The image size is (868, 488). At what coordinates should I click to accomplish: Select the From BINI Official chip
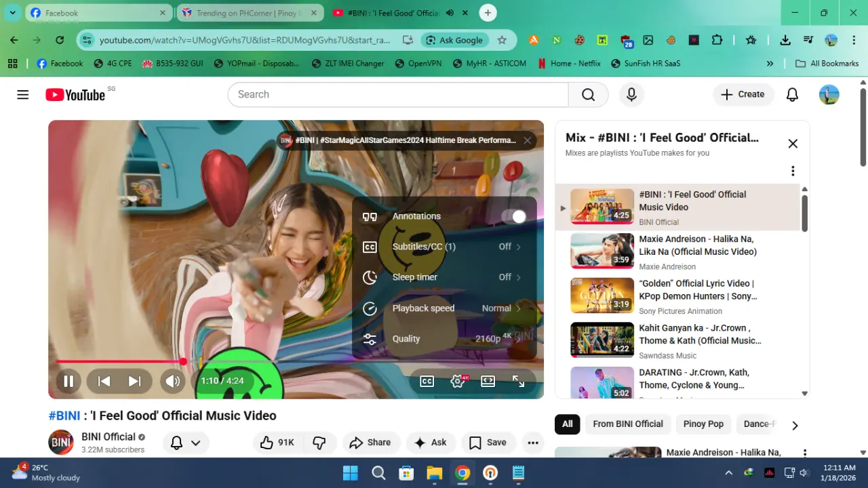628,424
